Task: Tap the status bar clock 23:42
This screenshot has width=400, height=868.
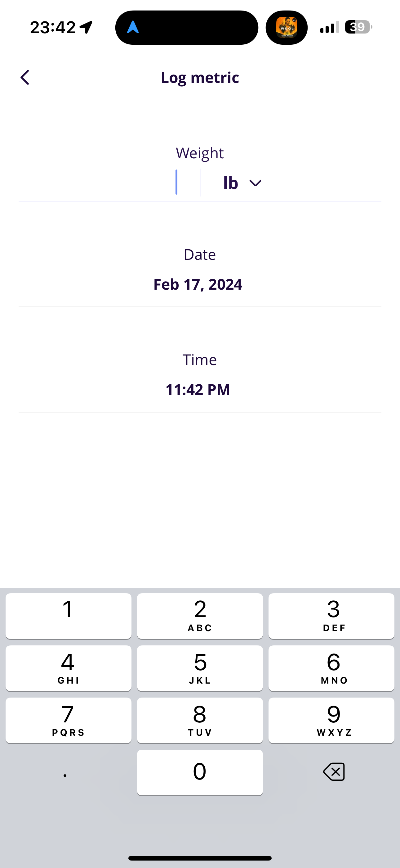Action: click(53, 27)
